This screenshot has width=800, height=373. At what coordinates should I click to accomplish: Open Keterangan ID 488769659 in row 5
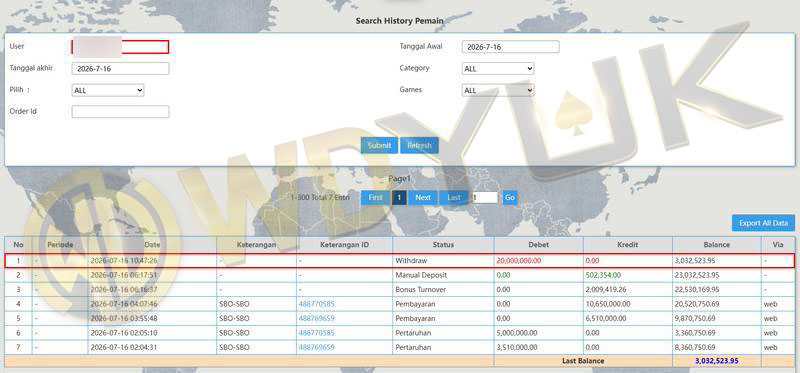[x=317, y=318]
